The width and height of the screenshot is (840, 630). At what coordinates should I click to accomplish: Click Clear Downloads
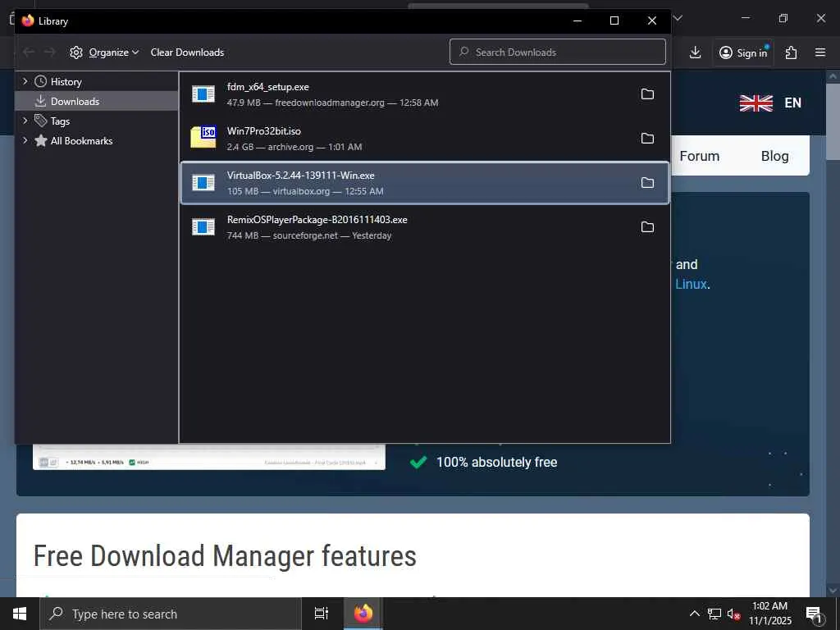(x=187, y=52)
